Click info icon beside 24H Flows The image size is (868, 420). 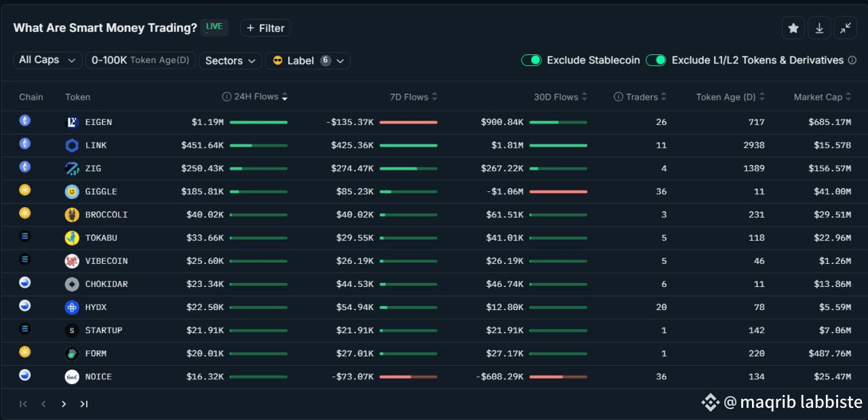coord(227,97)
